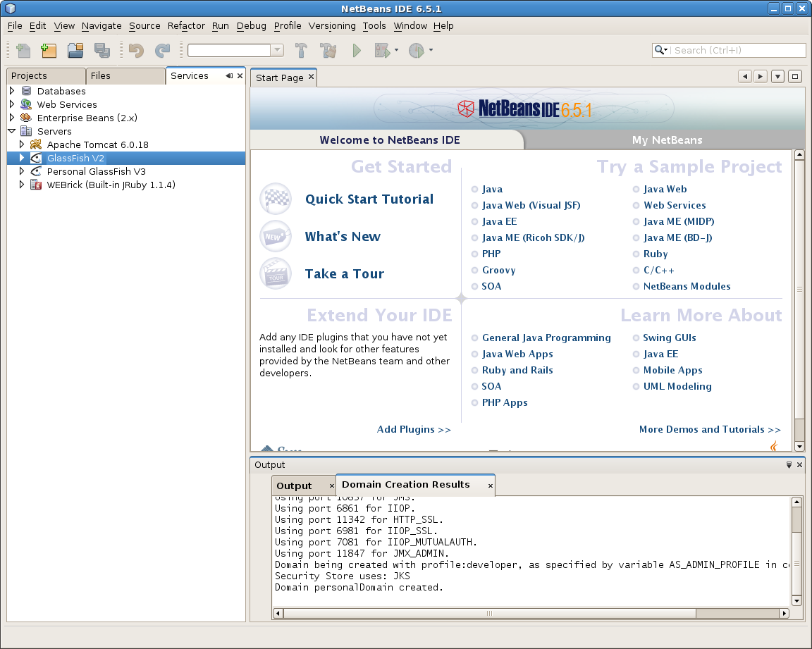Viewport: 812px width, 649px height.
Task: Click the Databases cylinder icon
Action: pos(27,91)
